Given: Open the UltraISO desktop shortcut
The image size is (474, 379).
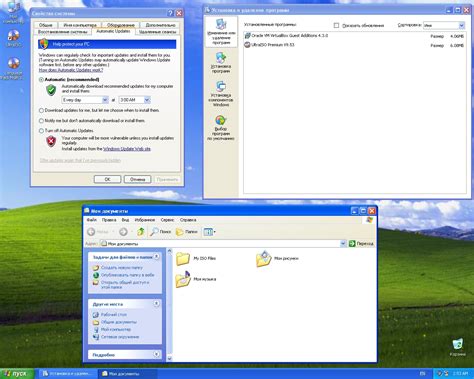Looking at the screenshot, I should click(13, 38).
